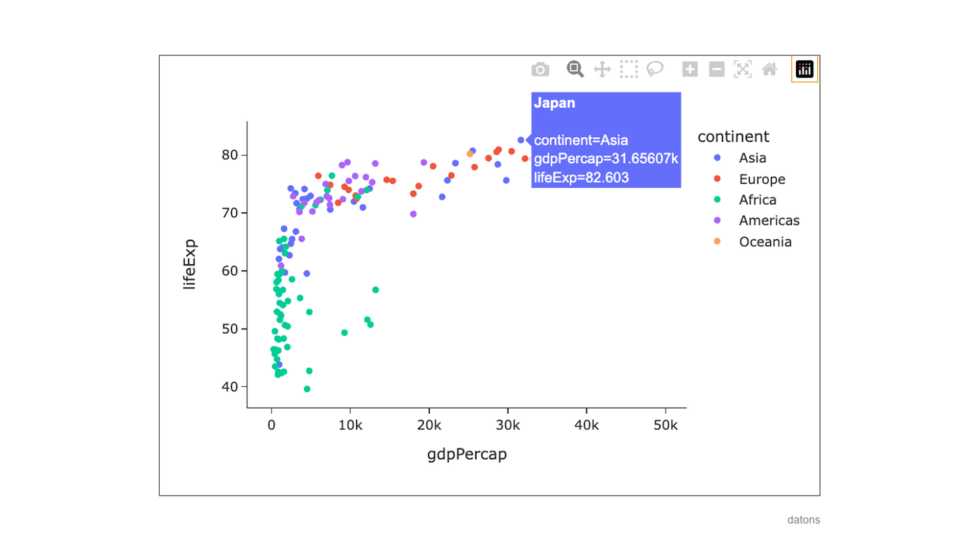The image size is (980, 551).
Task: Toggle the Africa legend entry off
Action: point(757,200)
